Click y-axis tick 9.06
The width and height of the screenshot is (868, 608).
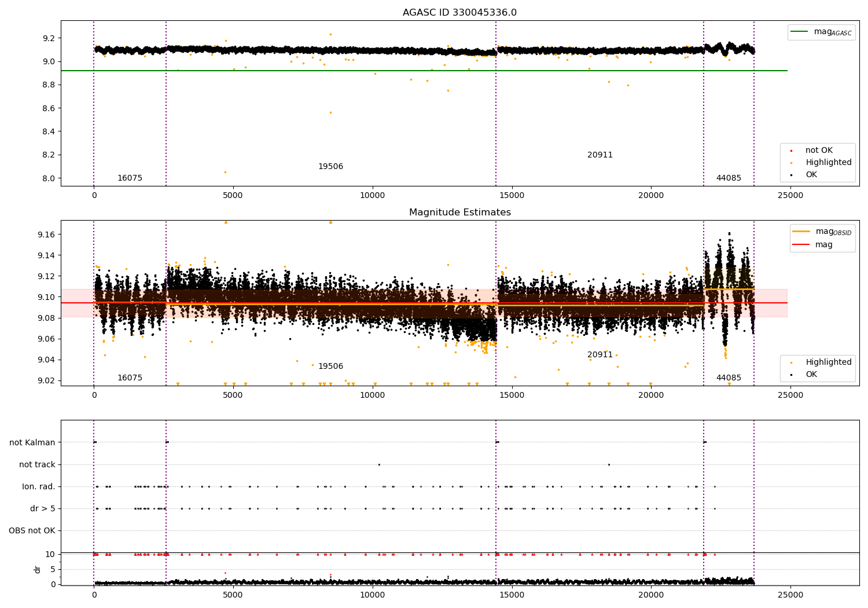tap(46, 339)
